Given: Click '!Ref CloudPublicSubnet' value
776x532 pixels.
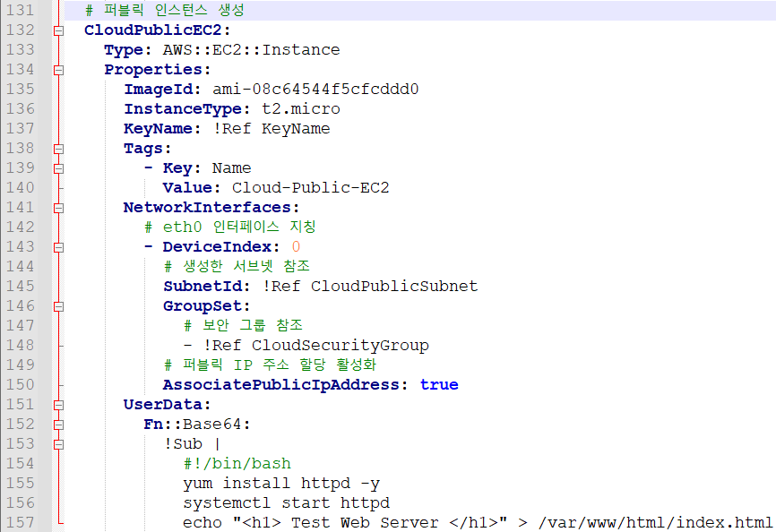Looking at the screenshot, I should (370, 287).
